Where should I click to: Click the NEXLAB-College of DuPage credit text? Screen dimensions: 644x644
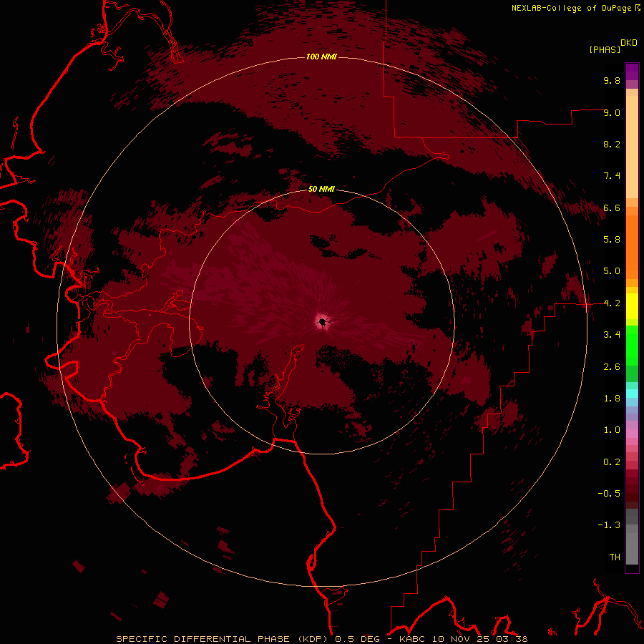click(571, 8)
